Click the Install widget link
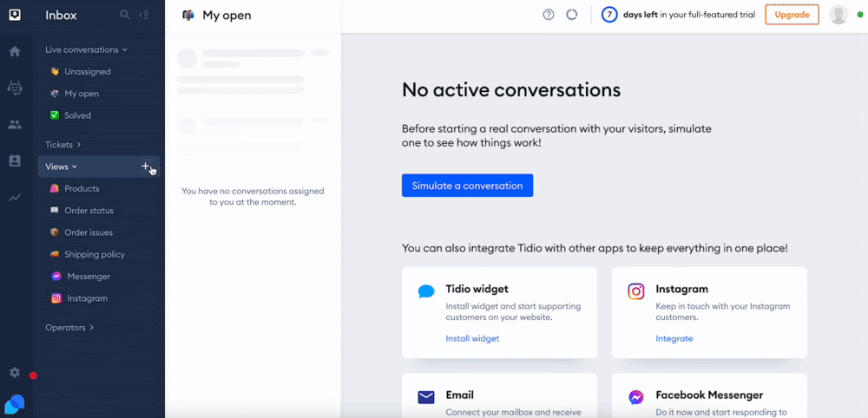The height and width of the screenshot is (418, 868). pos(472,338)
